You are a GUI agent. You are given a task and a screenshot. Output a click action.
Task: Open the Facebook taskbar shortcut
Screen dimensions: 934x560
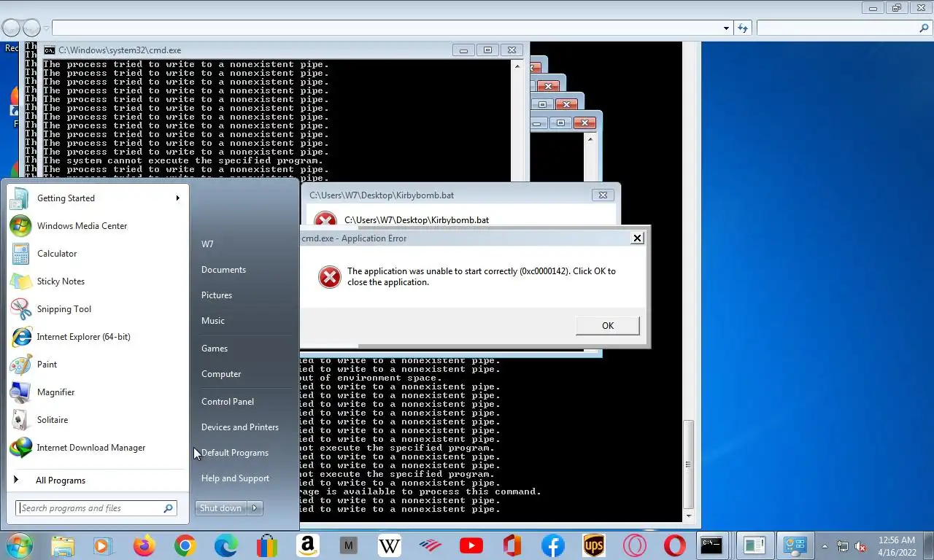[553, 545]
